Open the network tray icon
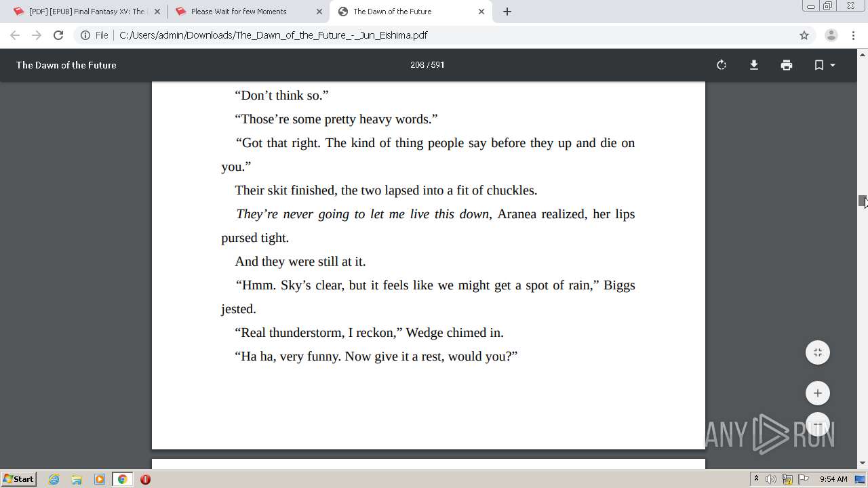The height and width of the screenshot is (488, 868). pos(787,479)
